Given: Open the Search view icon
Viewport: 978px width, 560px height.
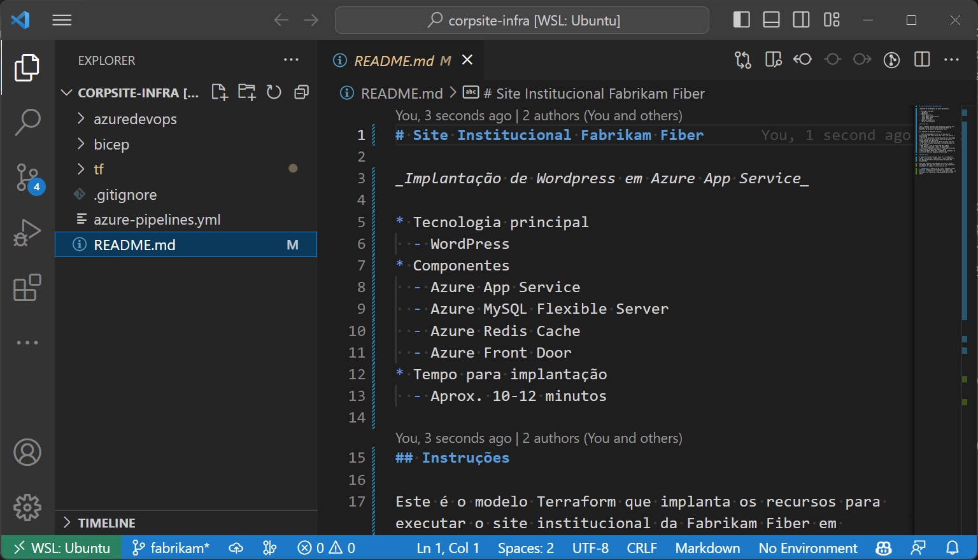Looking at the screenshot, I should [x=27, y=122].
